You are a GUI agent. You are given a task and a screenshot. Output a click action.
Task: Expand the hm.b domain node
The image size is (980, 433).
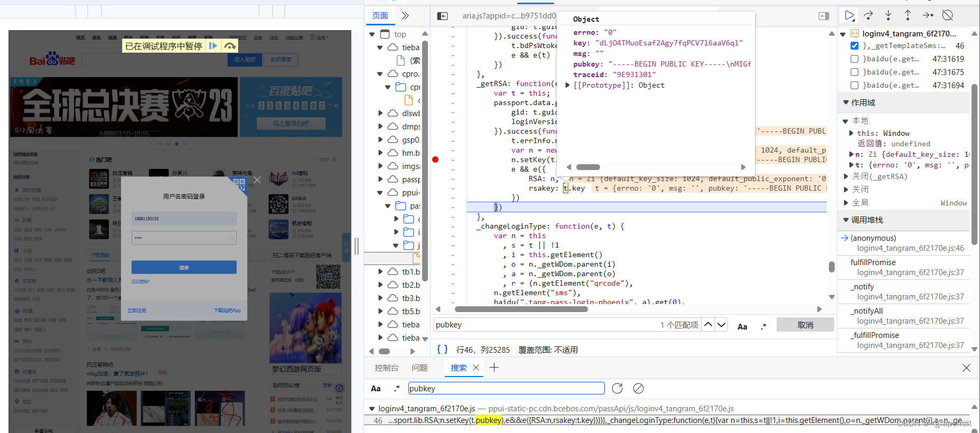tap(380, 153)
